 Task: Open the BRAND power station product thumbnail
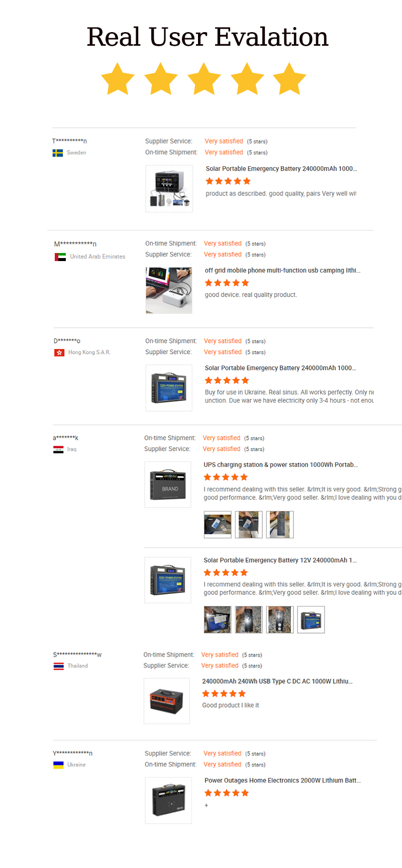click(x=168, y=485)
